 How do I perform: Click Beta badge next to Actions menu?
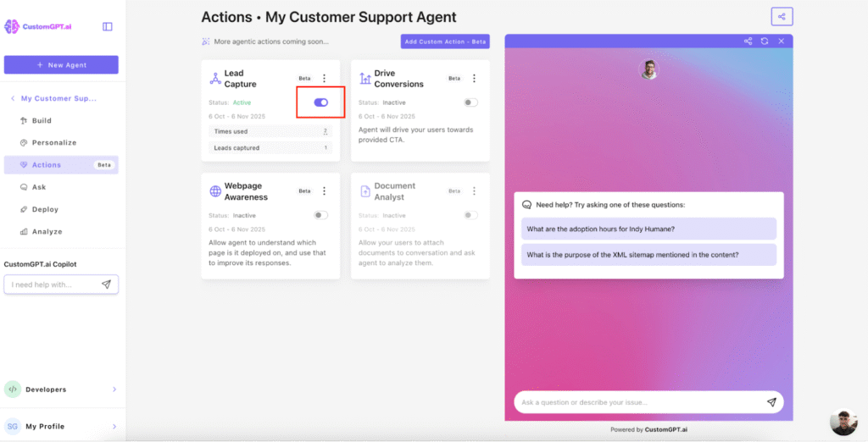tap(104, 165)
